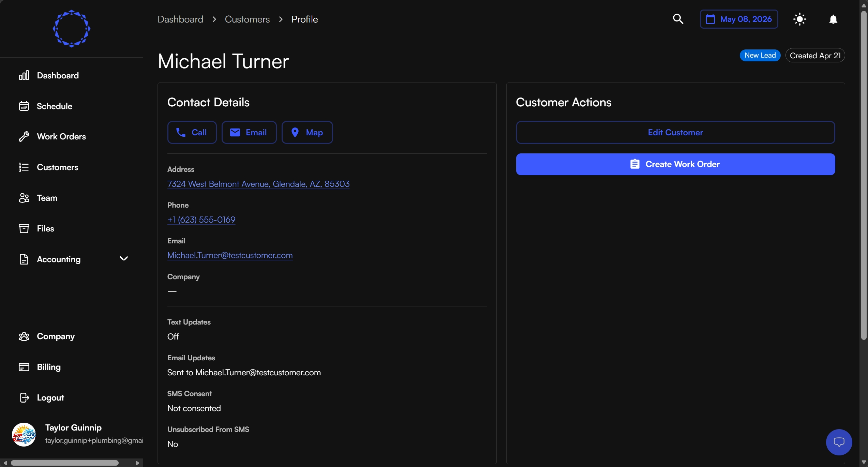The image size is (868, 467).
Task: Click the Map button in Contact Details
Action: (x=307, y=132)
